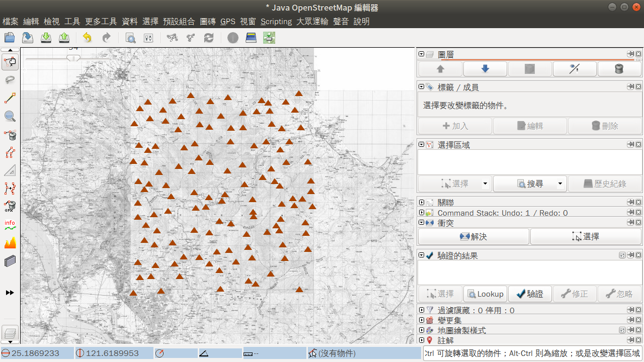Click the Upload data icon
Image resolution: width=644 pixels, height=362 pixels.
tap(64, 38)
